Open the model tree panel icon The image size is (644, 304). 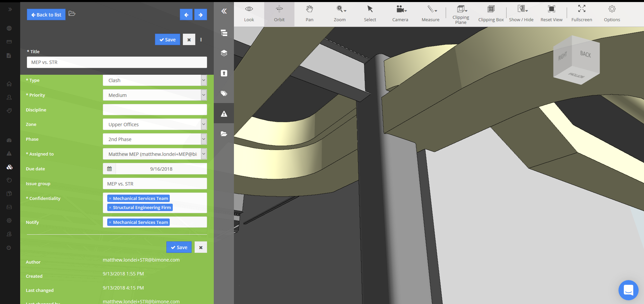pyautogui.click(x=224, y=33)
